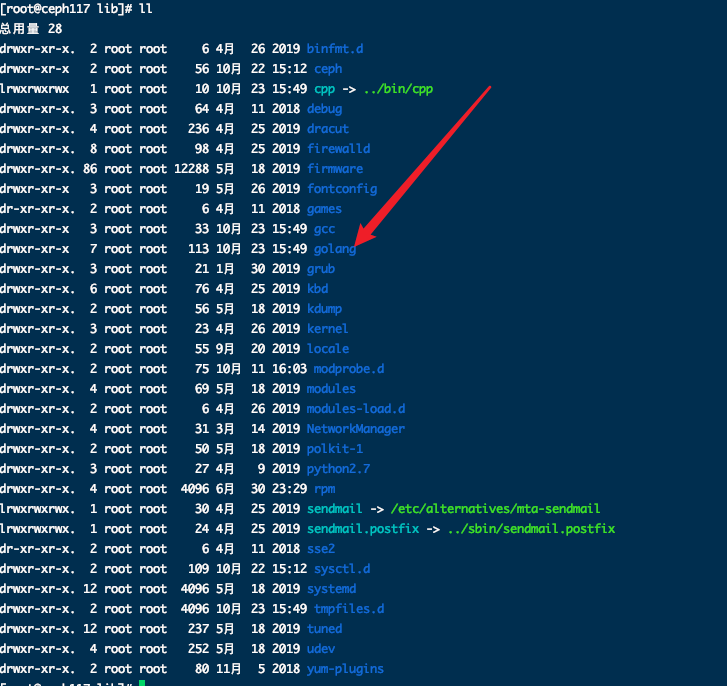This screenshot has width=727, height=686.
Task: Select the sse2 directory name
Action: [x=321, y=548]
